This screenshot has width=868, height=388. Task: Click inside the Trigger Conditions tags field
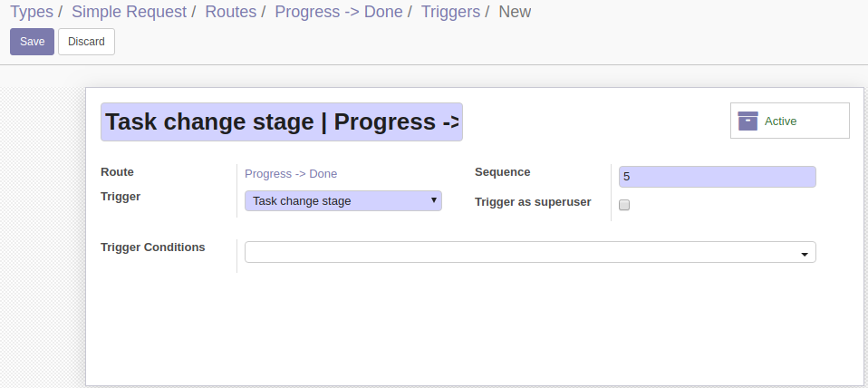[x=520, y=252]
